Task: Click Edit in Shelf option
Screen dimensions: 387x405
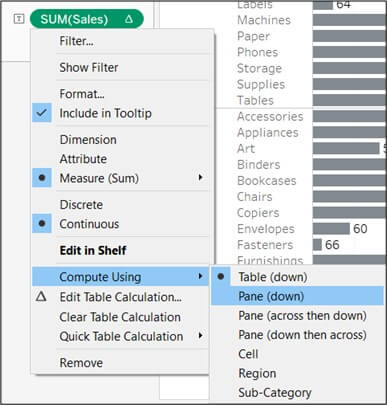Action: 93,250
